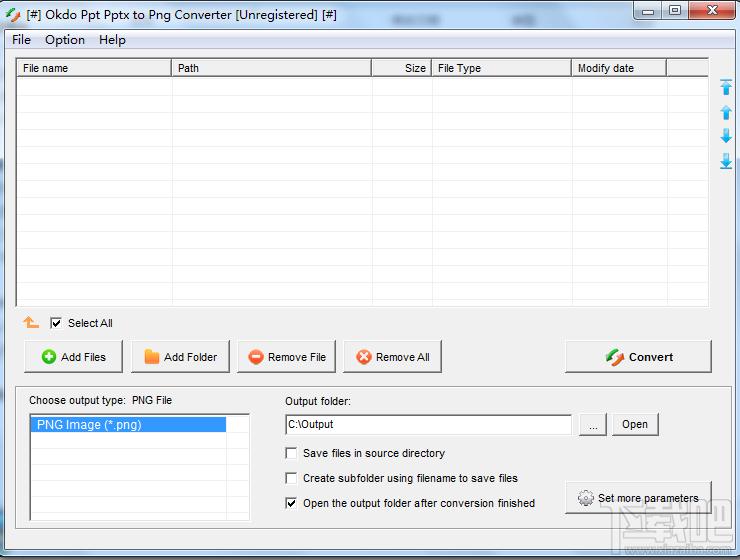
Task: Enable Save files in source directory
Action: 291,453
